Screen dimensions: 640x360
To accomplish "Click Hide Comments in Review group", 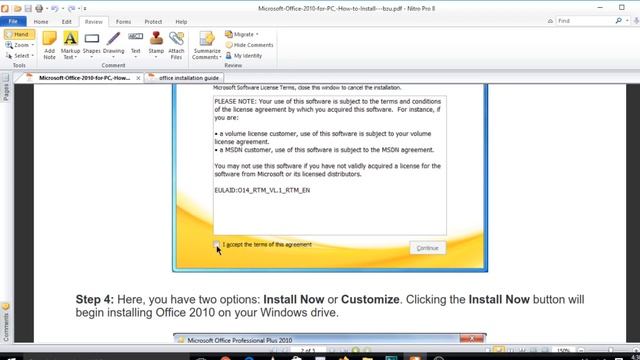I will click(249, 45).
